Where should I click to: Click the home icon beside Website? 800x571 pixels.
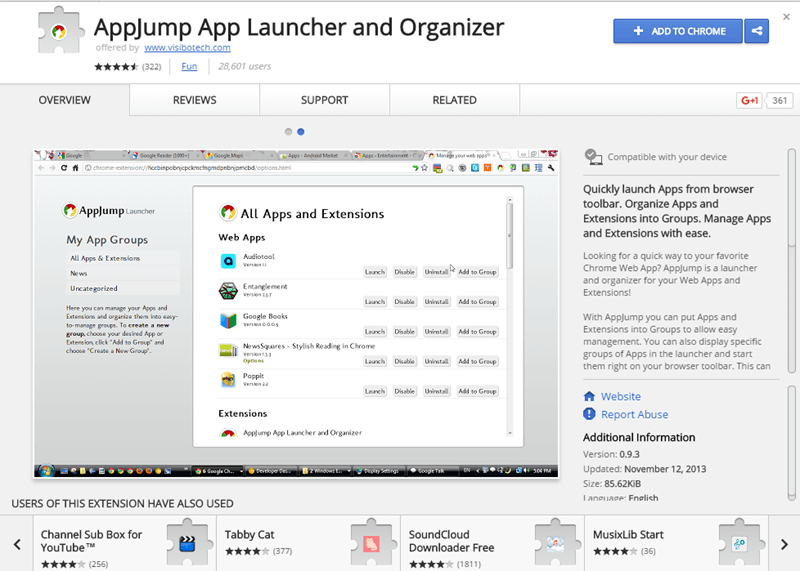click(589, 396)
